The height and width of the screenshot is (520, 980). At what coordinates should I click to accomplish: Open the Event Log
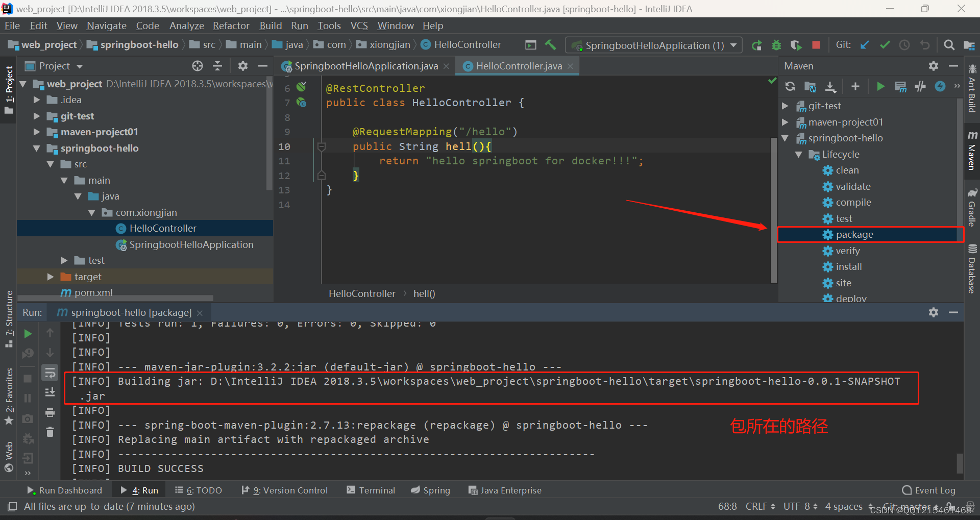929,490
